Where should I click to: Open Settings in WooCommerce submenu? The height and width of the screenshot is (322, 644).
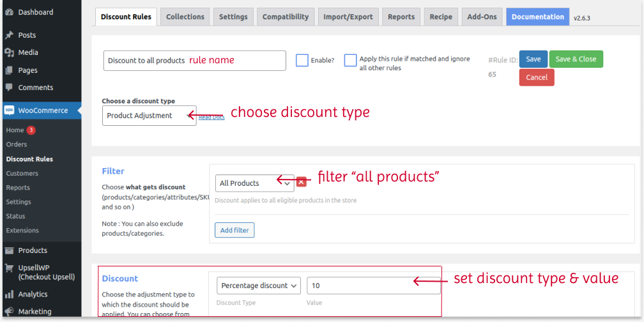(x=19, y=202)
